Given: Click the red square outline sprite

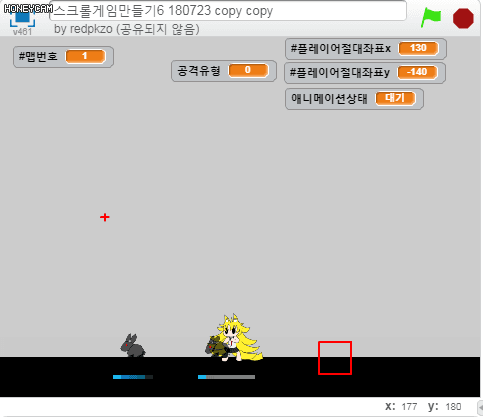Looking at the screenshot, I should point(335,358).
